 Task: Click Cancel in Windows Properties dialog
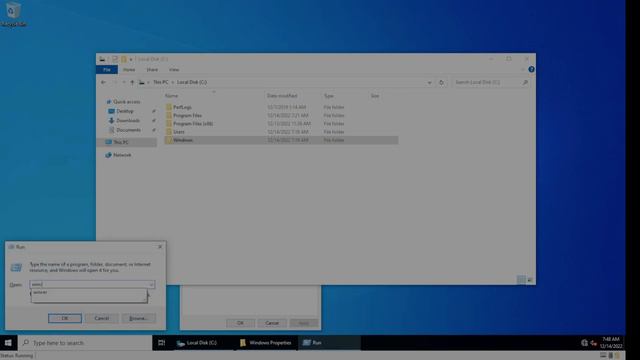[272, 323]
